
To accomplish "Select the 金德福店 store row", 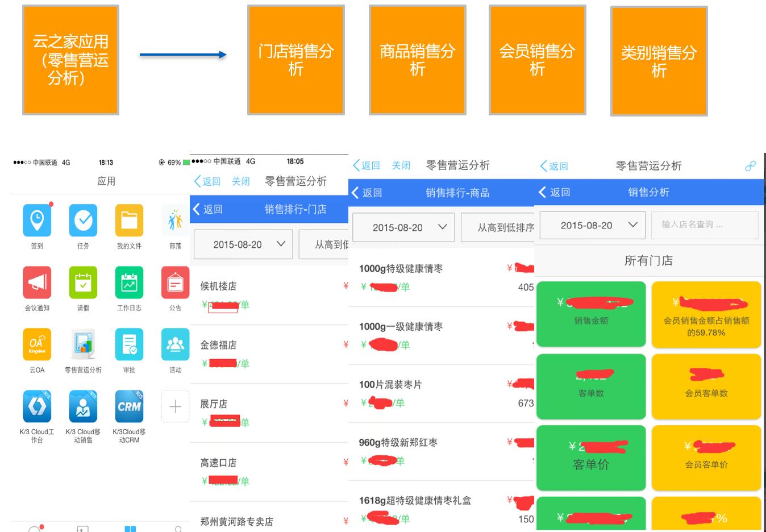I will coord(269,354).
